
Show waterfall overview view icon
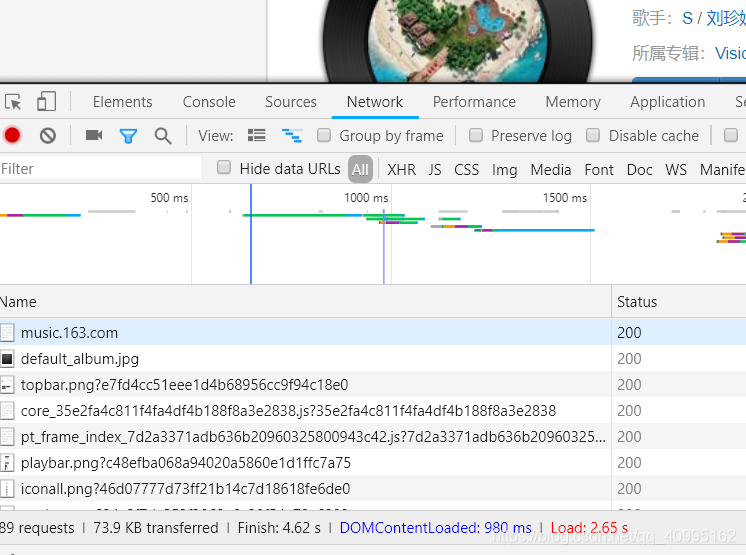[x=292, y=136]
